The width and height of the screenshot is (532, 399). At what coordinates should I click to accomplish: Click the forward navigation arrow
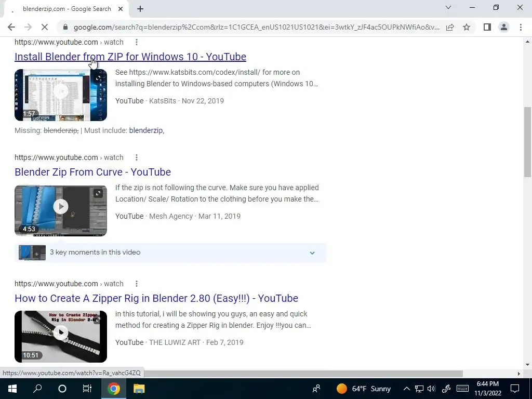click(28, 27)
